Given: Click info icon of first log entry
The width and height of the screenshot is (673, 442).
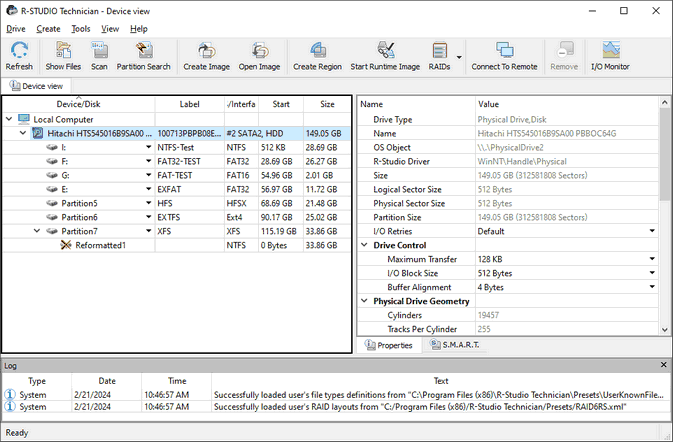Looking at the screenshot, I should (10, 394).
